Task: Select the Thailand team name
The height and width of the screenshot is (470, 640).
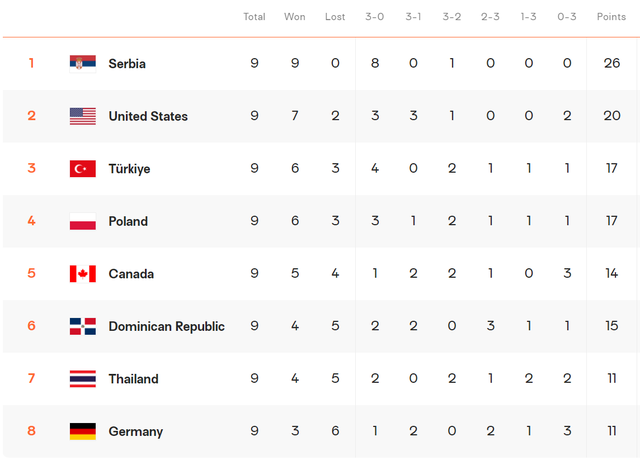Action: pos(133,379)
